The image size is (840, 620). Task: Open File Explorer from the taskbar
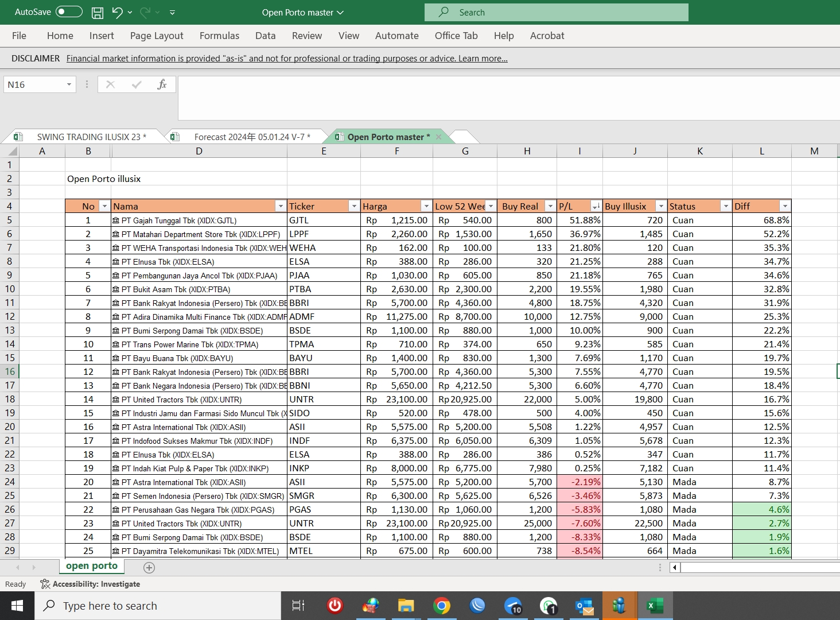tap(406, 606)
